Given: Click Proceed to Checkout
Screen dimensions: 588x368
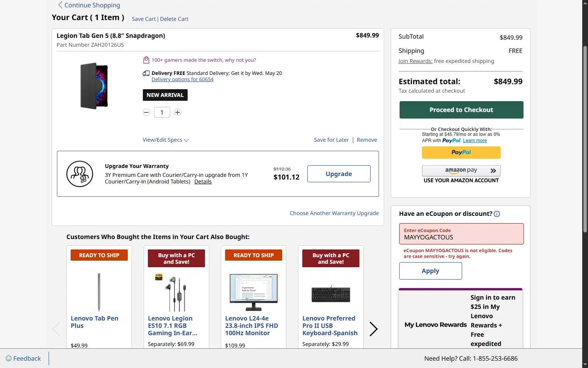Looking at the screenshot, I should pos(461,110).
